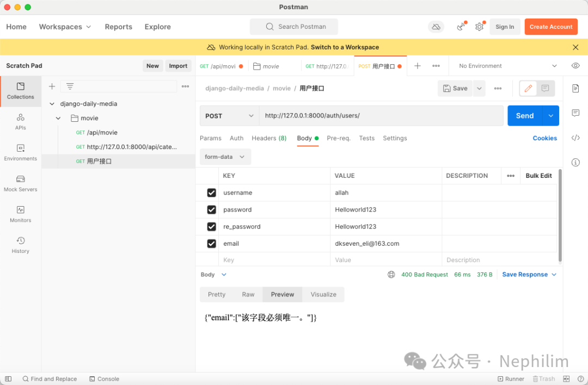Open Mock Servers in the sidebar
The width and height of the screenshot is (588, 385).
21,183
